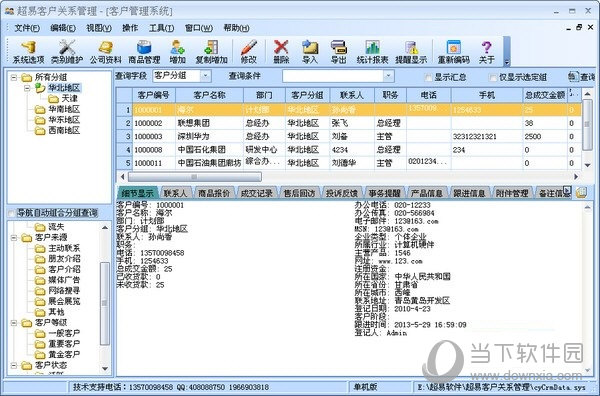
Task: Click the notebook icon right of detail tabs
Action: coord(581,192)
